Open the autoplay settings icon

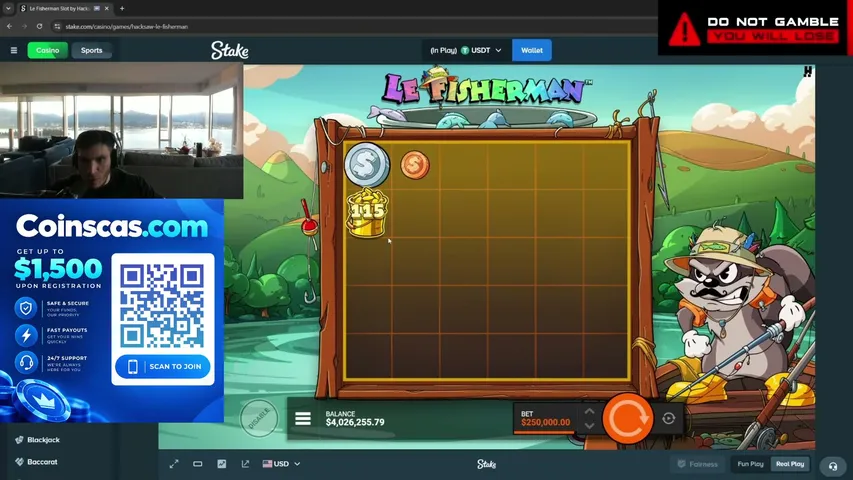(669, 418)
